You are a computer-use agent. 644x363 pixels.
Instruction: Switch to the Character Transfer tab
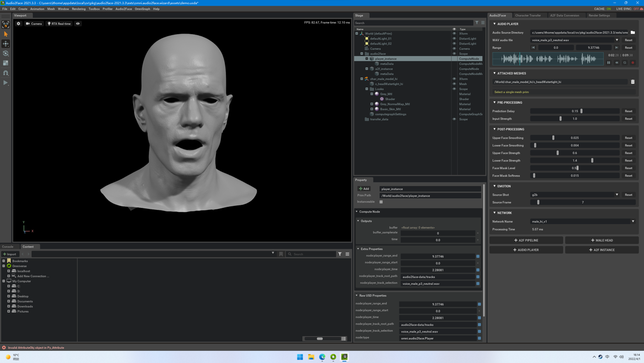click(528, 15)
